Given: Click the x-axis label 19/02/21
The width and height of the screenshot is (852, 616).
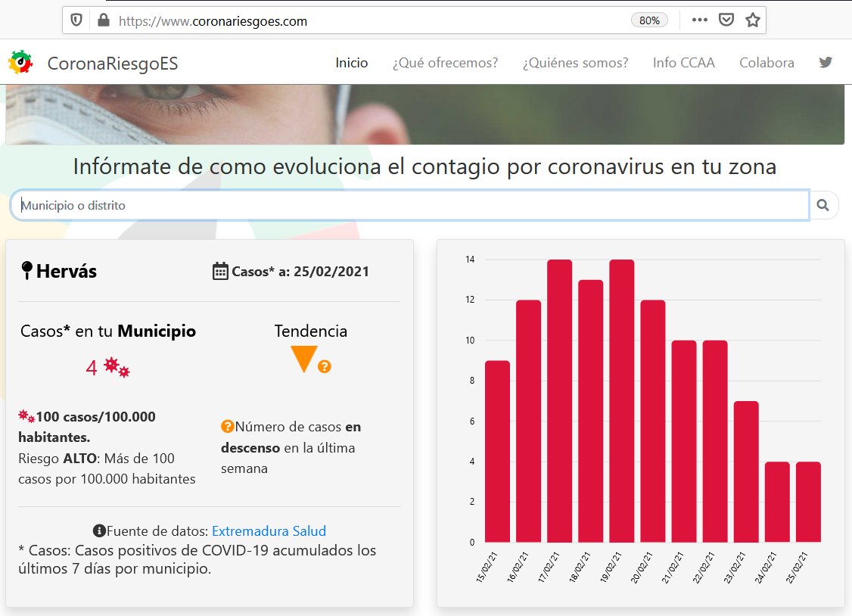Looking at the screenshot, I should pyautogui.click(x=611, y=568).
